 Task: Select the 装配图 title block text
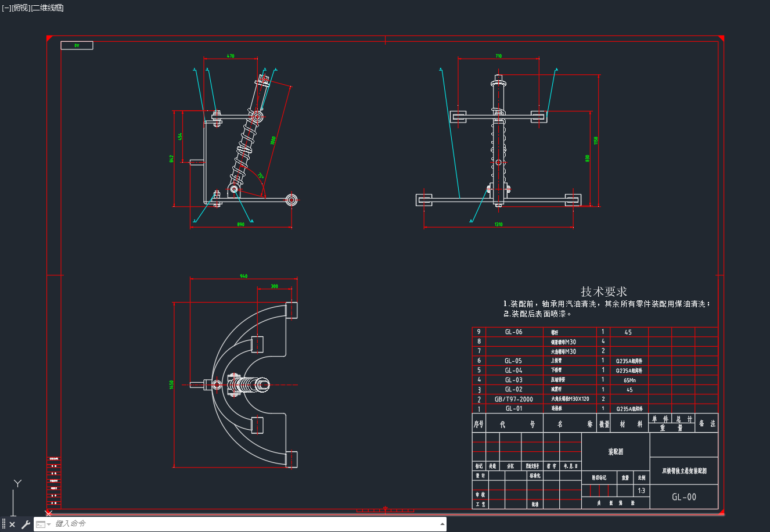point(616,452)
